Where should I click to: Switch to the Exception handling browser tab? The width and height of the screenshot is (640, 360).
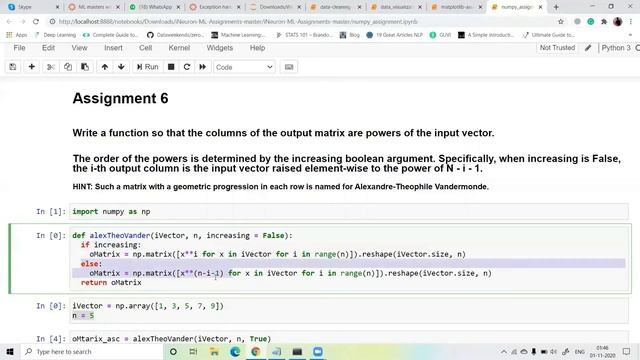(215, 7)
